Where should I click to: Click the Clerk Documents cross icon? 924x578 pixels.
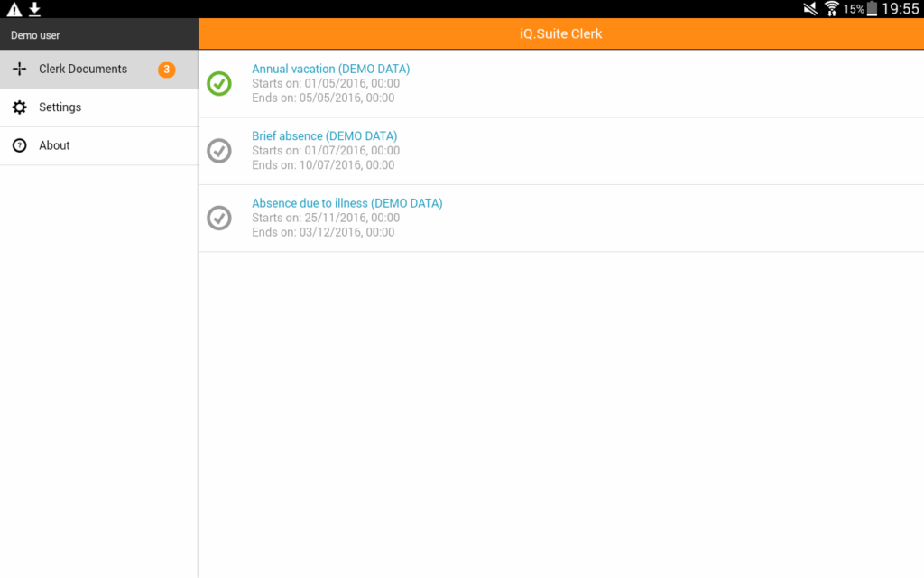pyautogui.click(x=19, y=70)
